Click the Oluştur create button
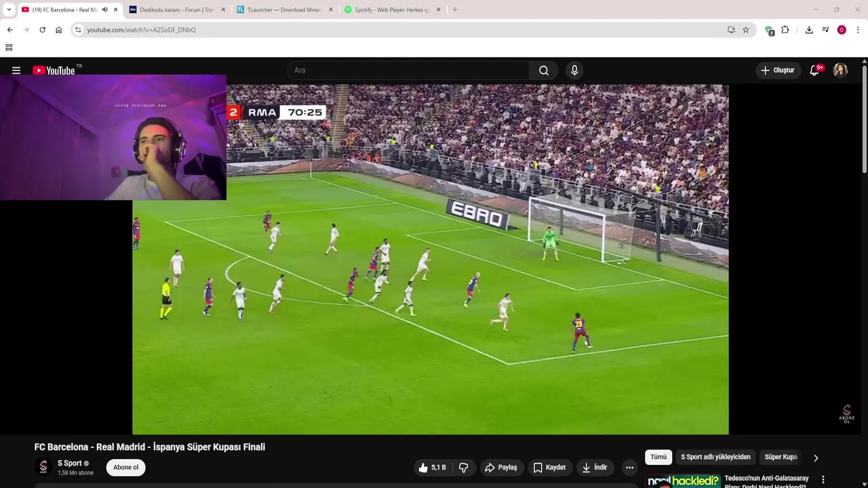This screenshot has width=868, height=488. pyautogui.click(x=778, y=70)
